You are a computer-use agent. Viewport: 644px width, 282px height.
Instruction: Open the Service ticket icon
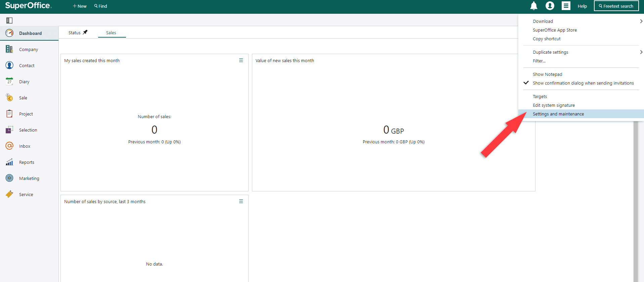9,194
